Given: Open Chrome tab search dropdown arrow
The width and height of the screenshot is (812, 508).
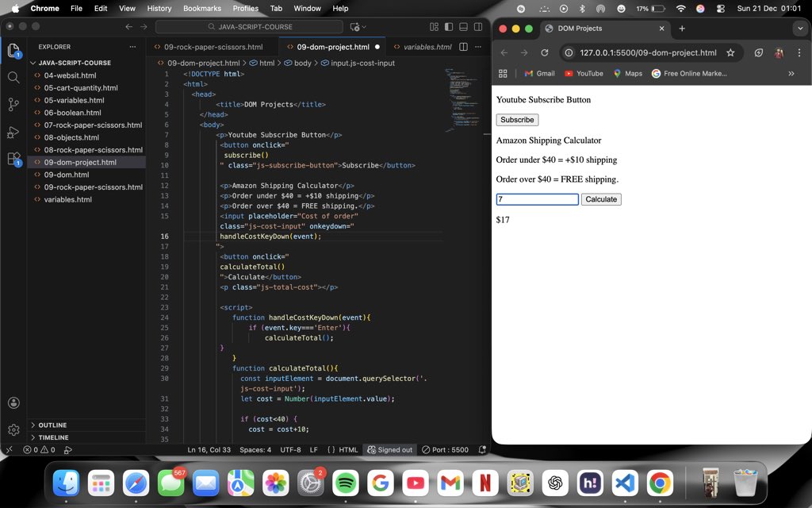Looking at the screenshot, I should [800, 29].
